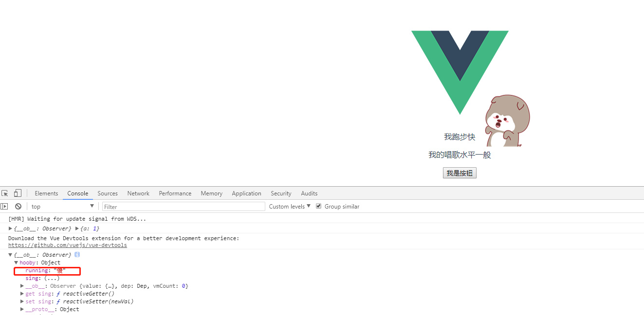Focus the console Filter input field
The width and height of the screenshot is (644, 315).
coord(184,207)
